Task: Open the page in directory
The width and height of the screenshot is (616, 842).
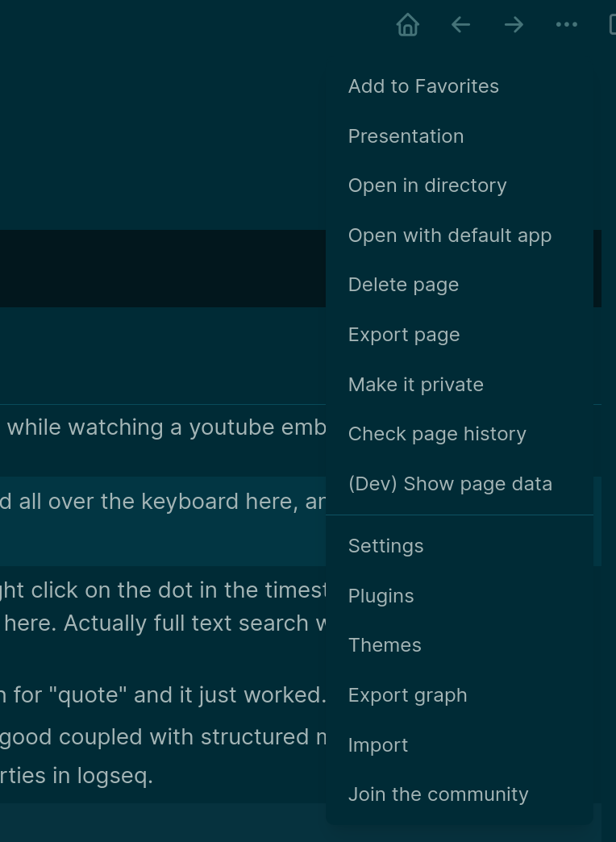Action: coord(427,185)
